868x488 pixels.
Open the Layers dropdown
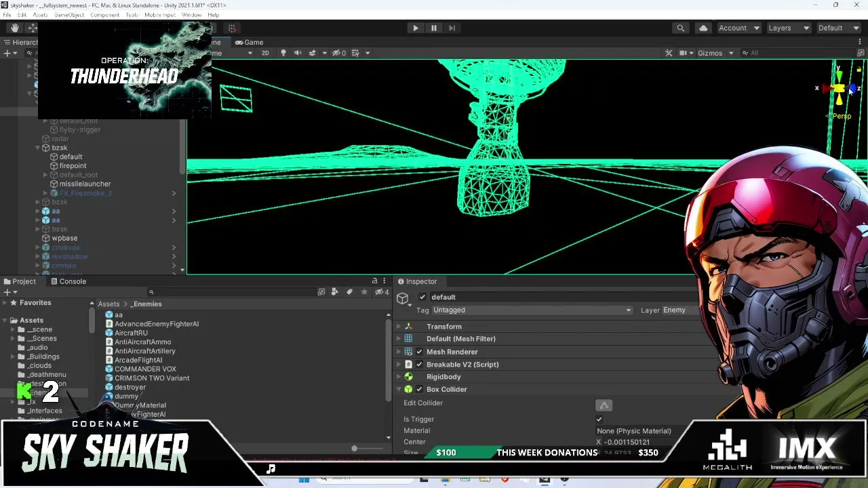(x=789, y=28)
